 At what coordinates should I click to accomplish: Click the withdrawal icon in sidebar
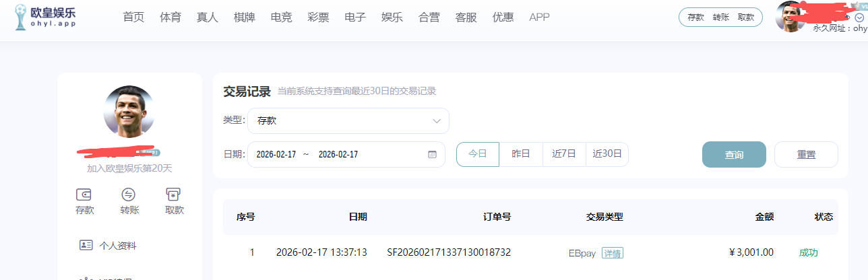(174, 195)
